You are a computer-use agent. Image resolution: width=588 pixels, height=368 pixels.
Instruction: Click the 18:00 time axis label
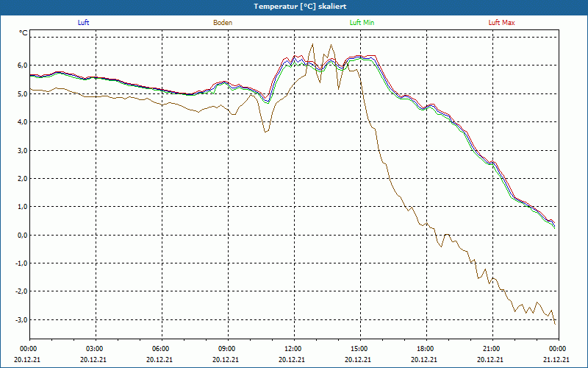point(425,349)
